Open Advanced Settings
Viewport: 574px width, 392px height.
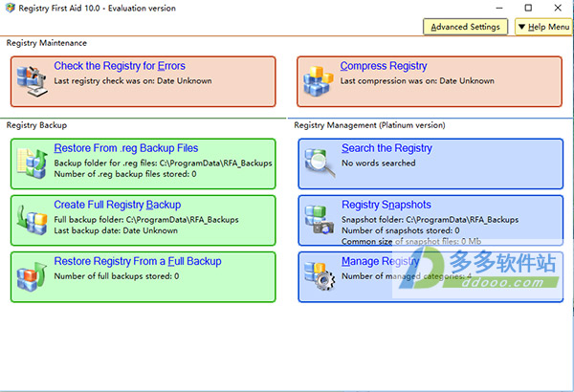tap(465, 27)
